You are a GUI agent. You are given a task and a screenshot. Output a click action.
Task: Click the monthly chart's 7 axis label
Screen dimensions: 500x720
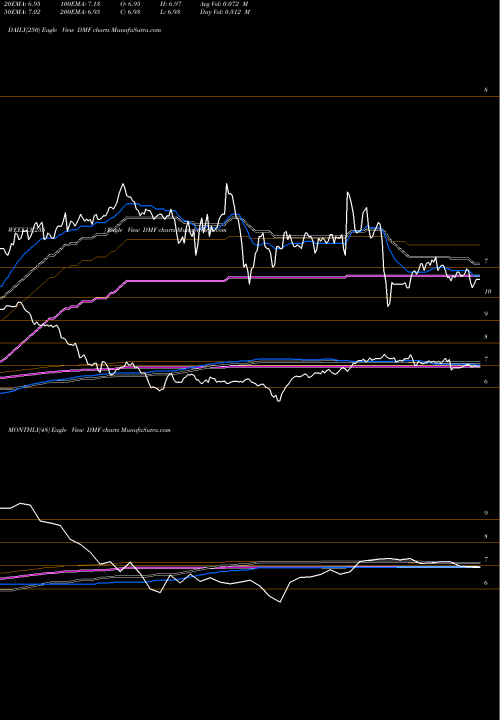tap(486, 560)
